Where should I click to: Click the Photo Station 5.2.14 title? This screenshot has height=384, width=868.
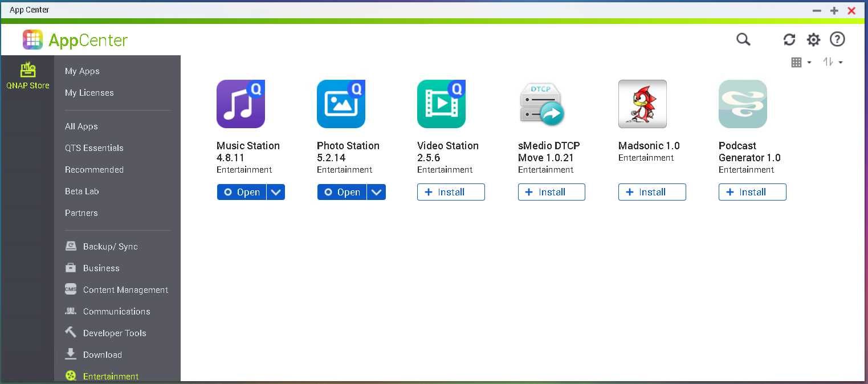pos(348,152)
